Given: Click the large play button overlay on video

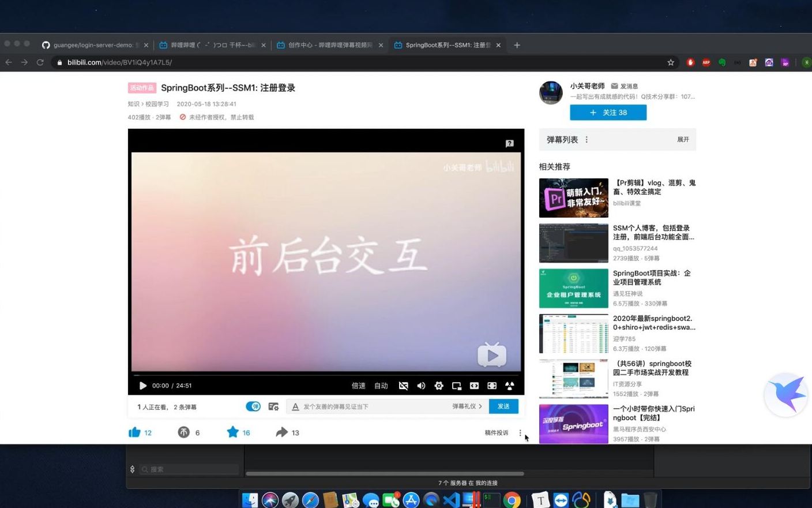Looking at the screenshot, I should pyautogui.click(x=492, y=355).
